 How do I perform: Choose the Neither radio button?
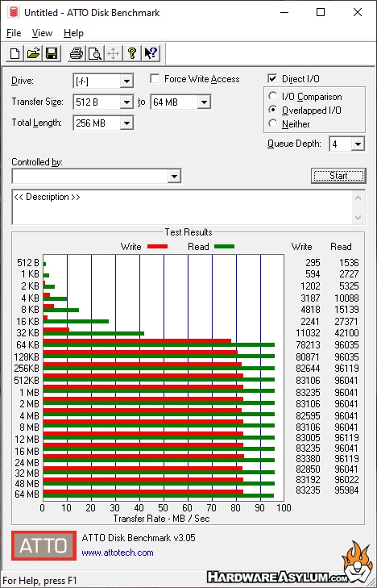pos(273,123)
